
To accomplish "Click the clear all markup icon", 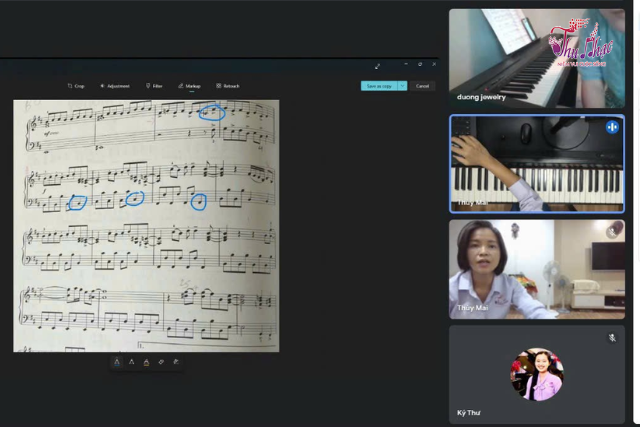I will [176, 362].
